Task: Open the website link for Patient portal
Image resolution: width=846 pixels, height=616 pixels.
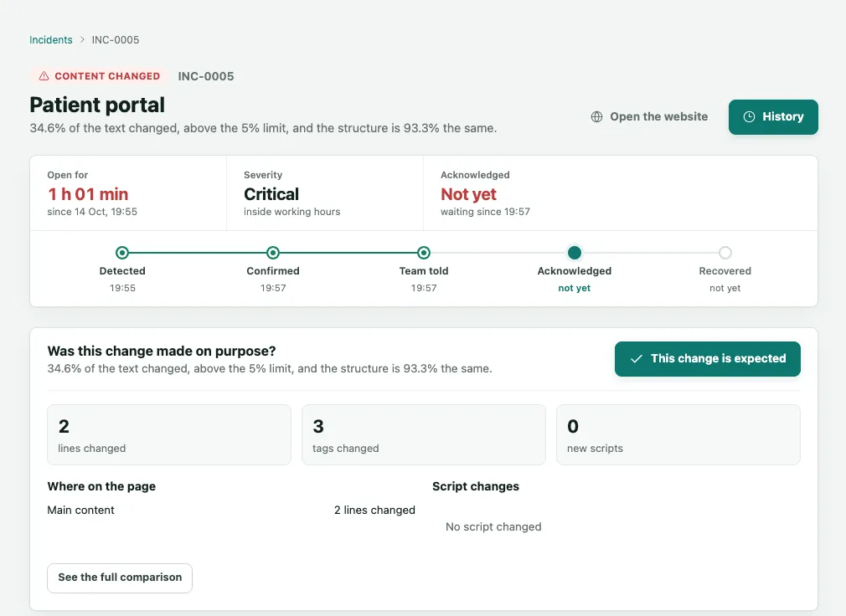Action: tap(650, 117)
